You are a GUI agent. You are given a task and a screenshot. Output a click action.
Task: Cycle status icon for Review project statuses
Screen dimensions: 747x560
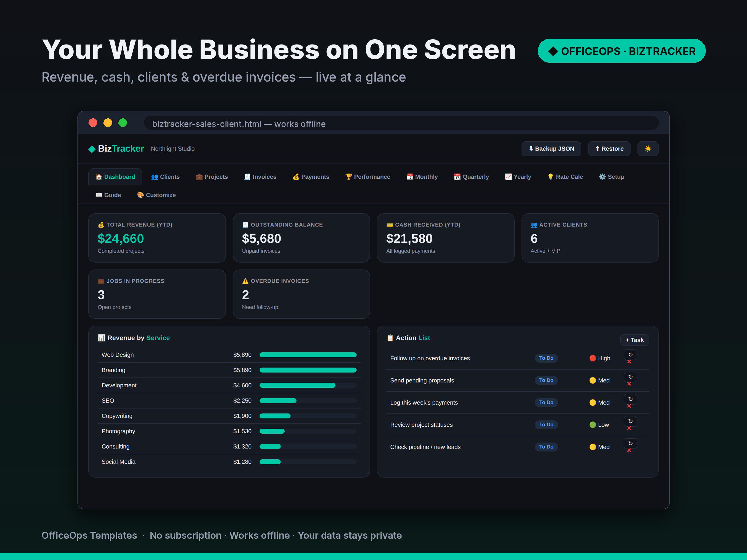[x=630, y=421]
